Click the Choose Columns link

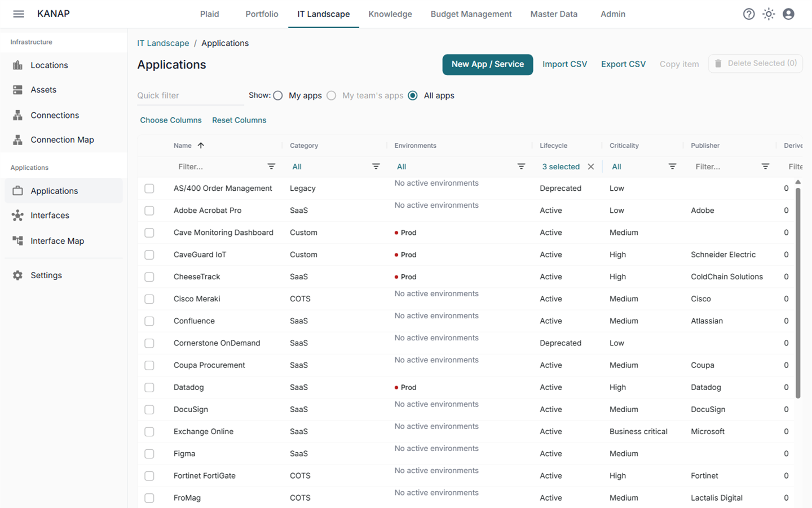[171, 120]
